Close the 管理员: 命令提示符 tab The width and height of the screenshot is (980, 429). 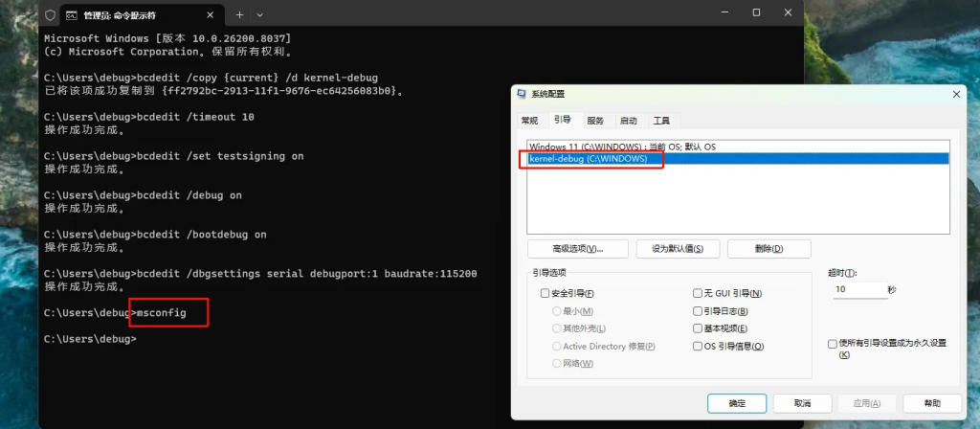(x=211, y=15)
